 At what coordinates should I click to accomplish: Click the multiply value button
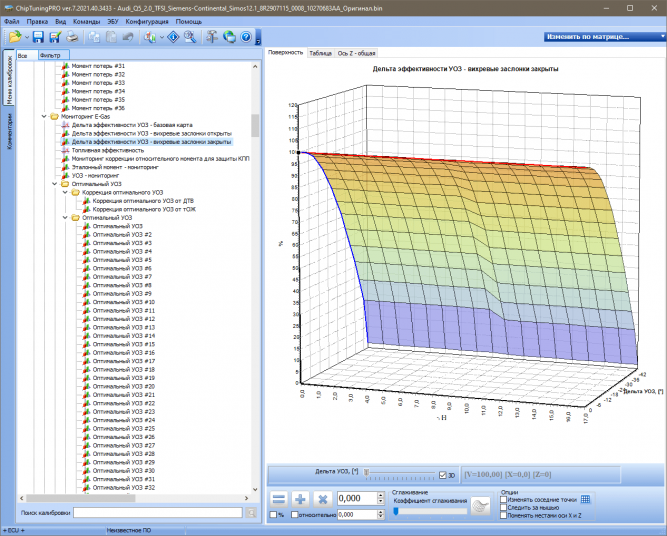[x=322, y=499]
